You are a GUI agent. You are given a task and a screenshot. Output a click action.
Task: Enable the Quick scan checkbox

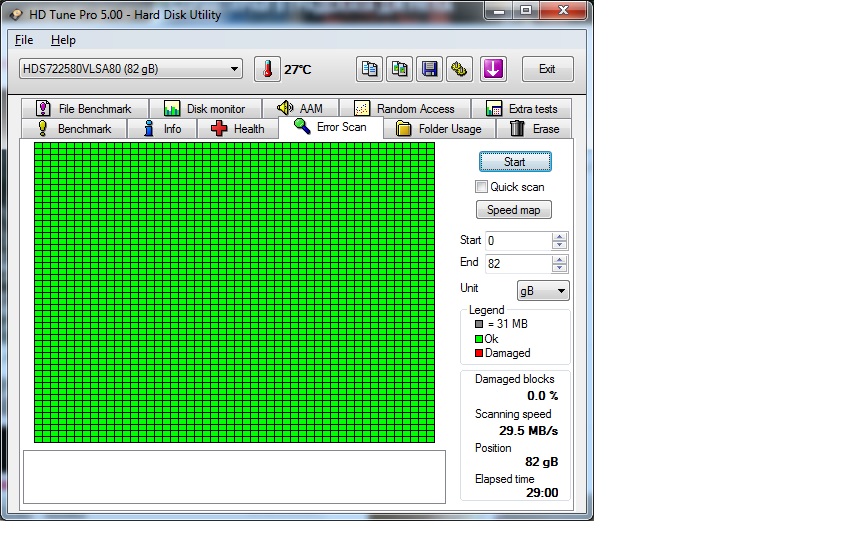point(481,187)
